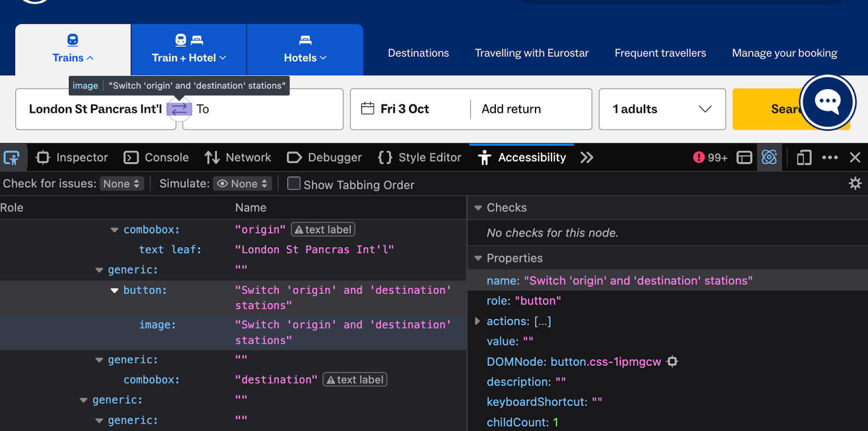The image size is (868, 431).
Task: Switch to the Inspector tab
Action: (72, 158)
